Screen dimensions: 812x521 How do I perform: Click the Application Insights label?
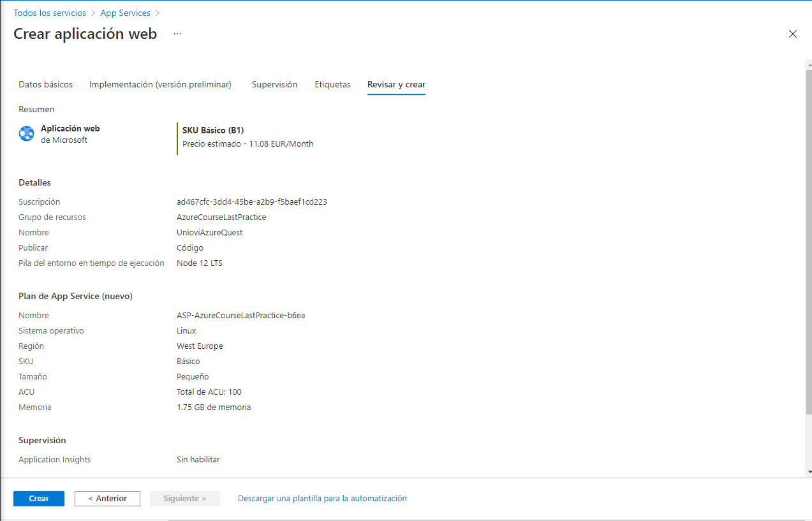55,459
